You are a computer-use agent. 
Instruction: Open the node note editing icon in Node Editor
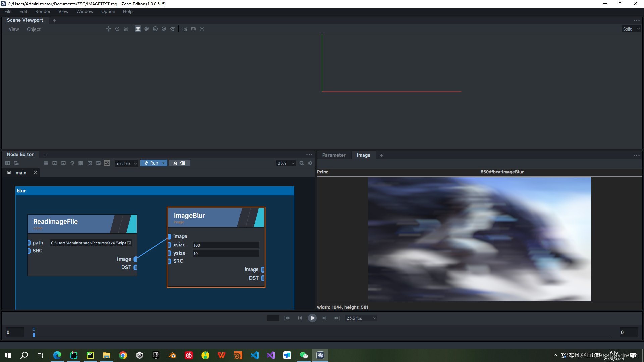tap(90, 163)
